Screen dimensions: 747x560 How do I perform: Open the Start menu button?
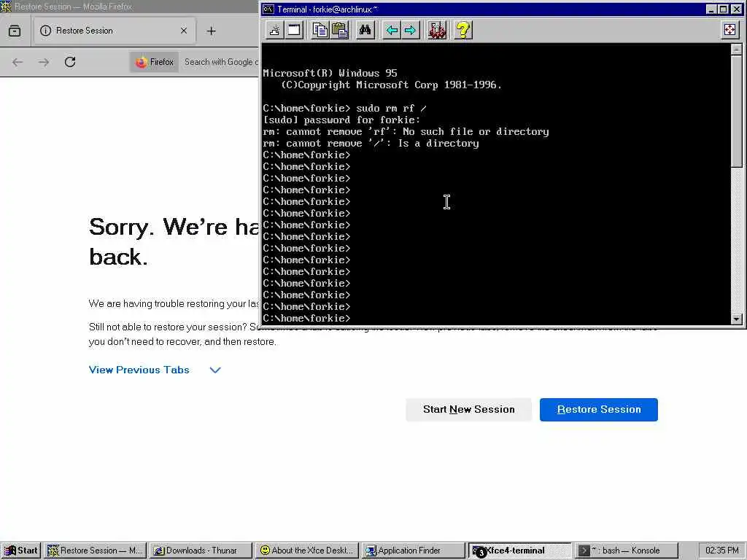click(21, 551)
